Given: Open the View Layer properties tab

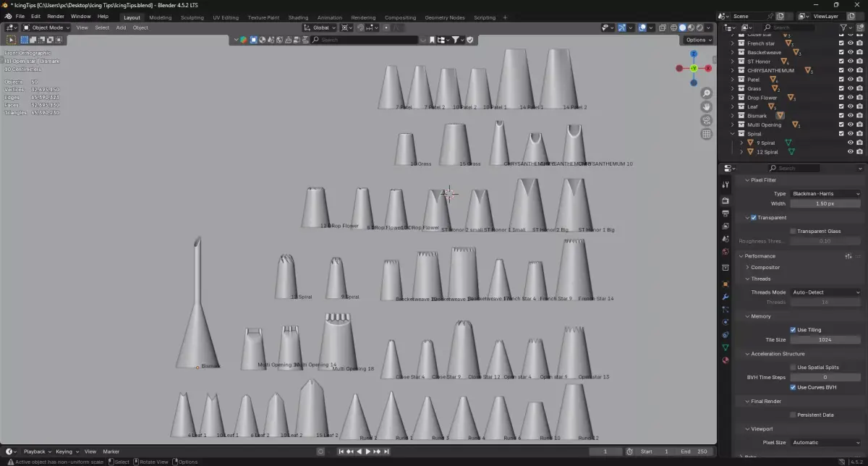Looking at the screenshot, I should 726,226.
